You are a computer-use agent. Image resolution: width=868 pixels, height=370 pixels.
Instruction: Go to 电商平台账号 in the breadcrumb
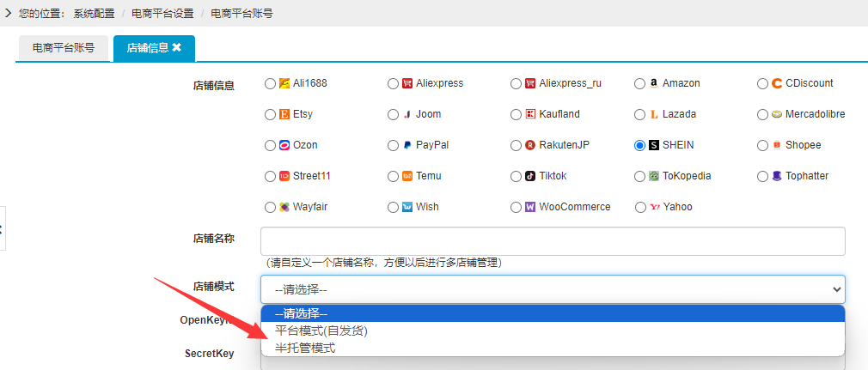click(241, 13)
